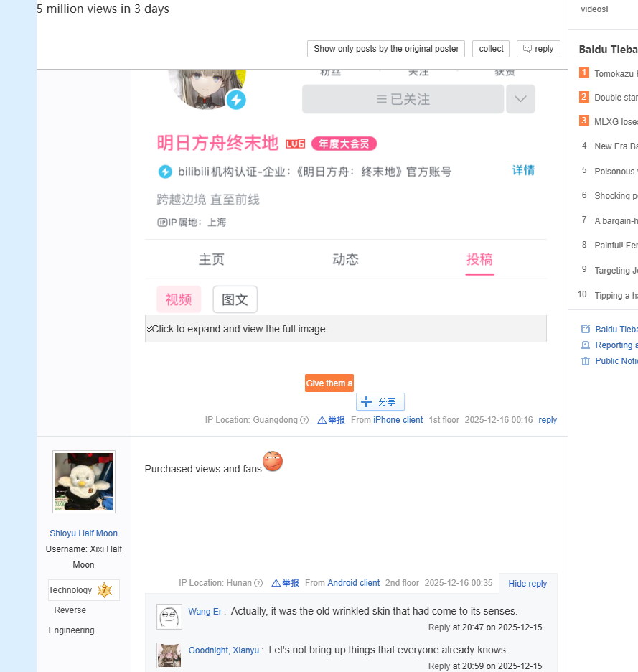Screen dimensions: 638x672
Task: Click the orange 'Give them a' button
Action: pyautogui.click(x=329, y=383)
